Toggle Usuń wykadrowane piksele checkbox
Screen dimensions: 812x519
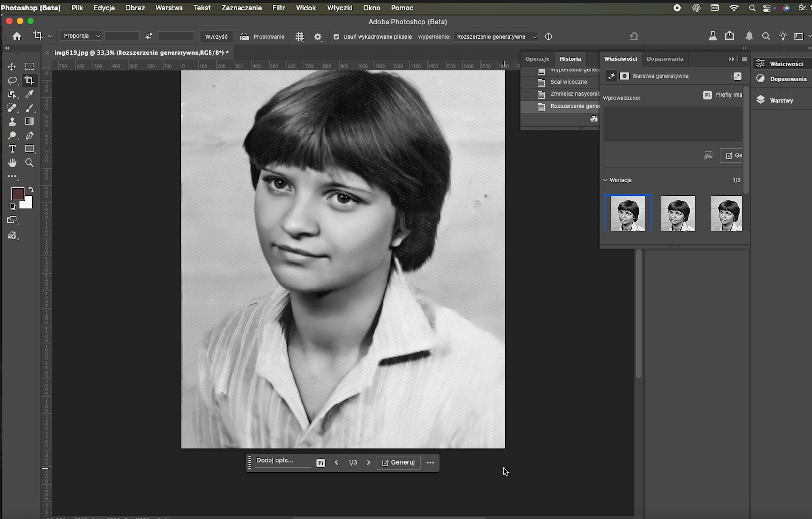336,37
